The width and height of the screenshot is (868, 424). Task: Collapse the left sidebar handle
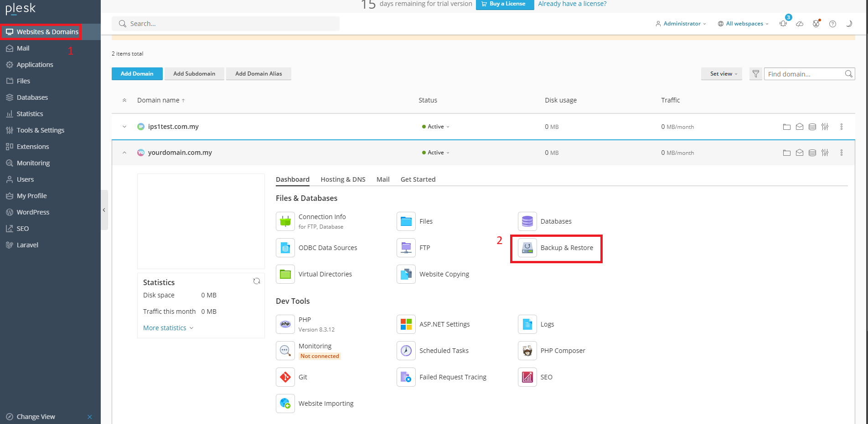pyautogui.click(x=104, y=210)
